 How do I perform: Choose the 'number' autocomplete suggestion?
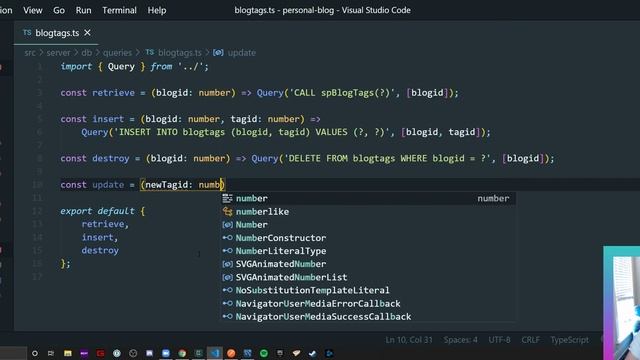pyautogui.click(x=368, y=198)
